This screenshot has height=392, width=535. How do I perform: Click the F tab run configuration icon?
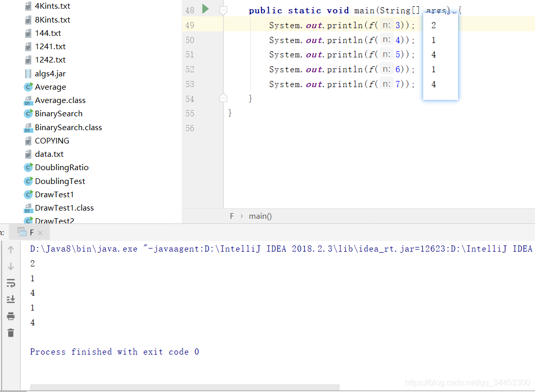(22, 232)
